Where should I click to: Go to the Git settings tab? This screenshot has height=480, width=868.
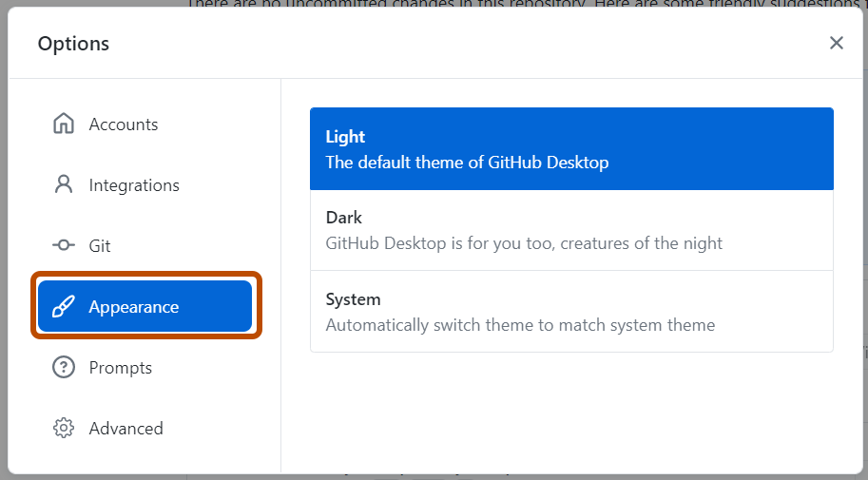[x=145, y=245]
